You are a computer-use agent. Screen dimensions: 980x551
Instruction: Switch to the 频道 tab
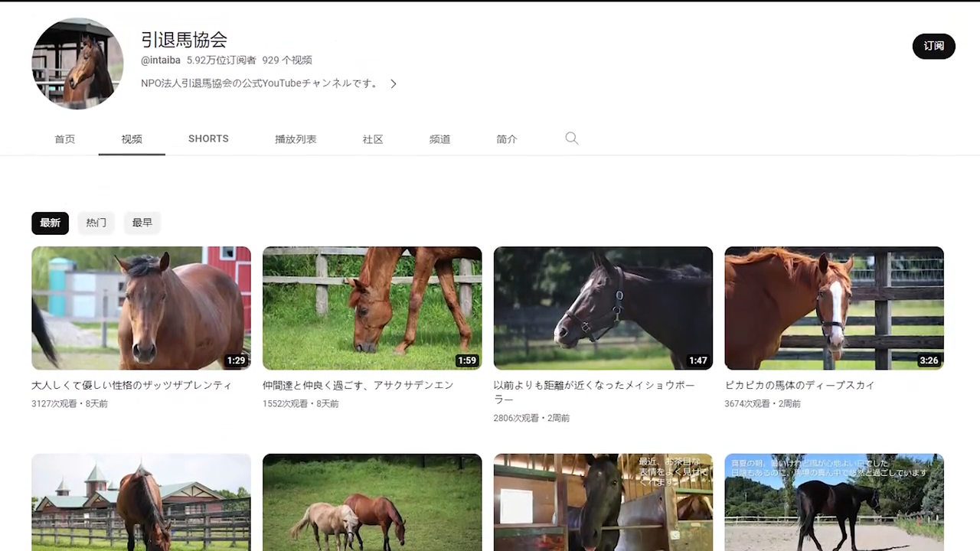[x=439, y=139]
